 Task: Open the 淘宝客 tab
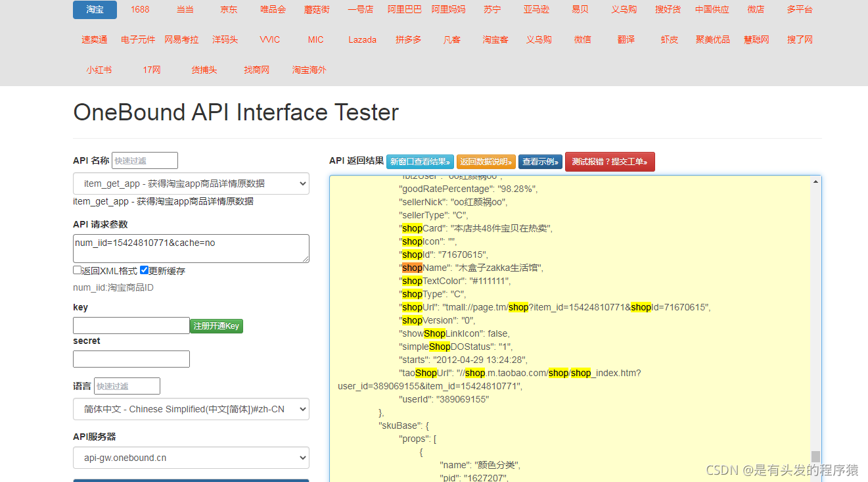[495, 39]
